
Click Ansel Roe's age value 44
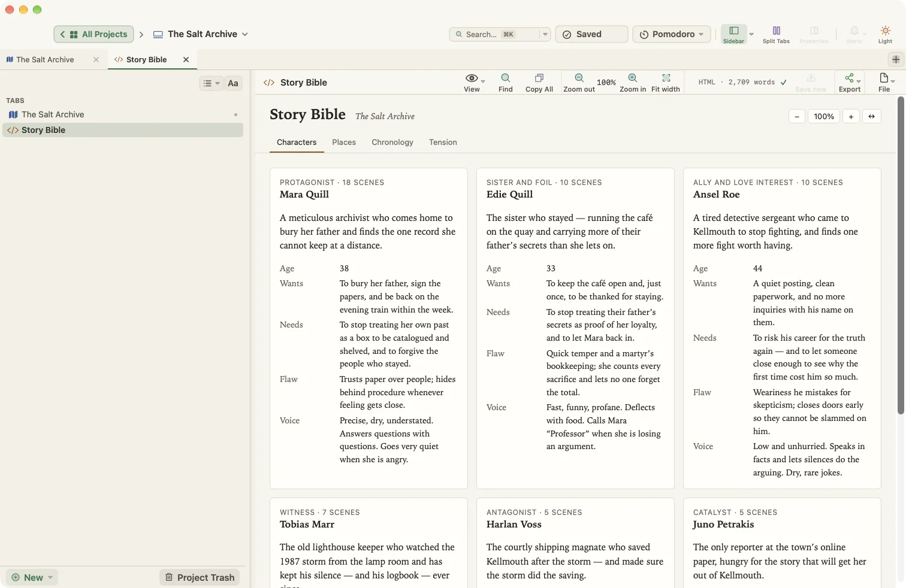(757, 268)
